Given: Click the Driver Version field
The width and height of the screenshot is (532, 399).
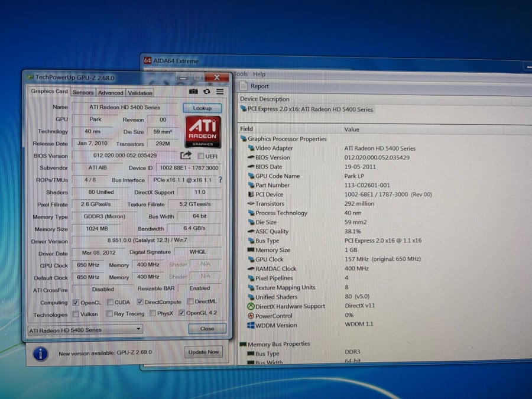Looking at the screenshot, I should click(147, 240).
